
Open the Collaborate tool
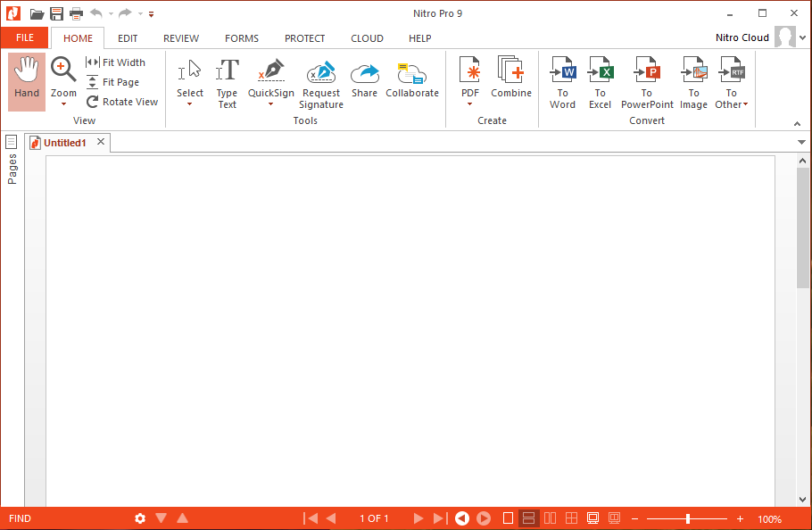(412, 78)
